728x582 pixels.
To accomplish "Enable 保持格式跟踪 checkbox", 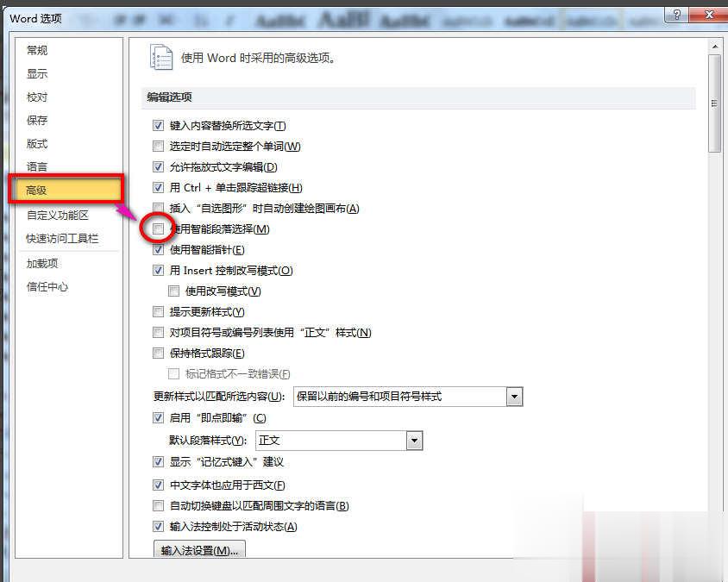I will (x=159, y=354).
